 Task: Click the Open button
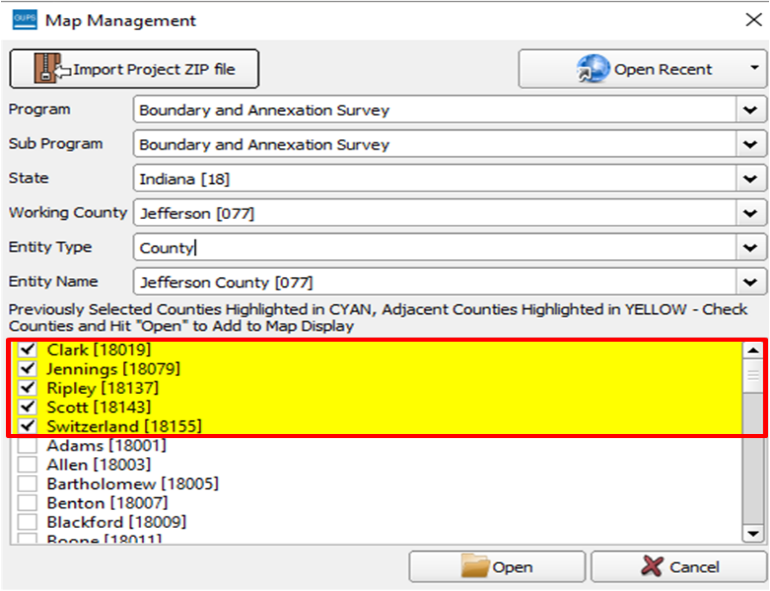click(497, 566)
